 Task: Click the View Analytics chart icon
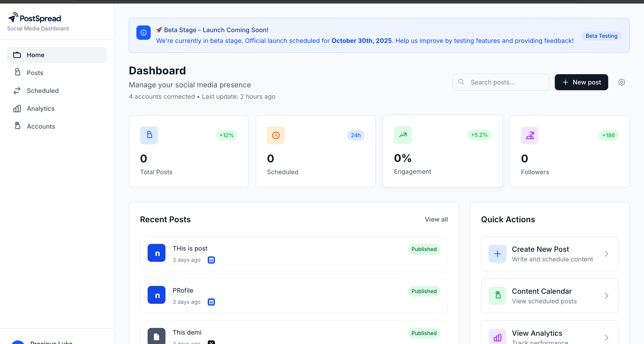497,338
